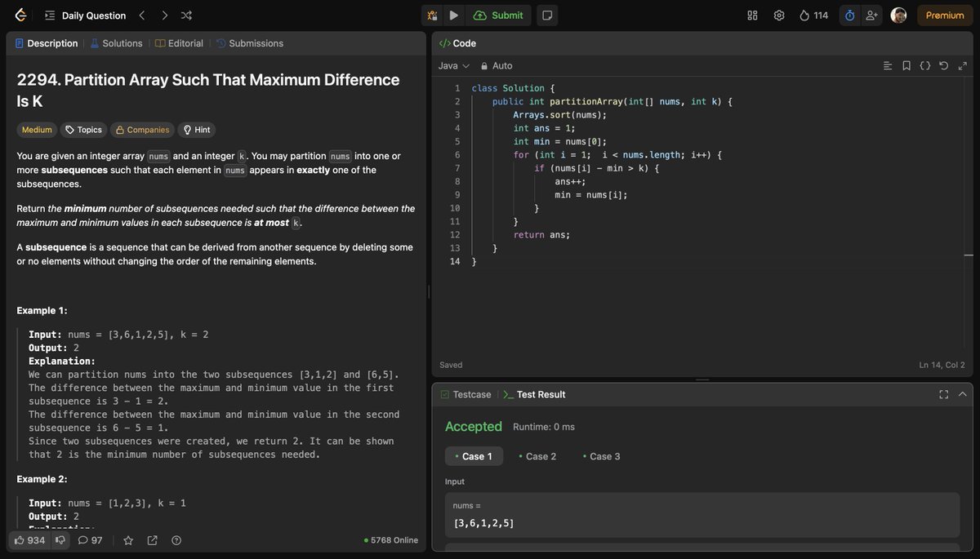Click the editor bookmark icon
Viewport: 980px width, 559px height.
[906, 65]
